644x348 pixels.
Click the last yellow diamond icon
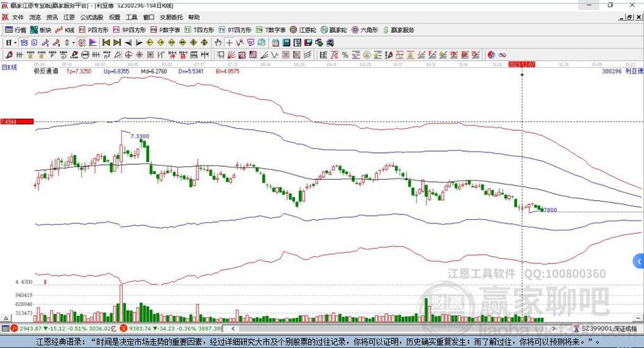point(204,42)
